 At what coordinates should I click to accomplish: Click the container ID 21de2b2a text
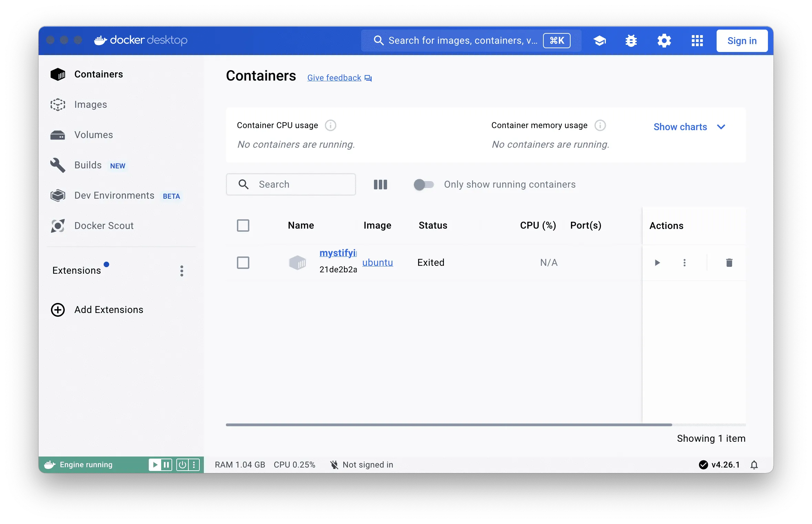(x=338, y=270)
